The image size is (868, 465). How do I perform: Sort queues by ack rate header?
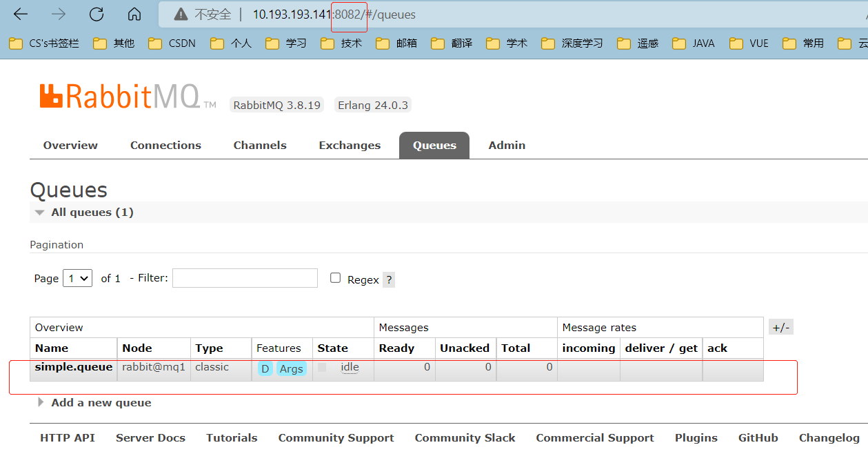click(x=717, y=348)
